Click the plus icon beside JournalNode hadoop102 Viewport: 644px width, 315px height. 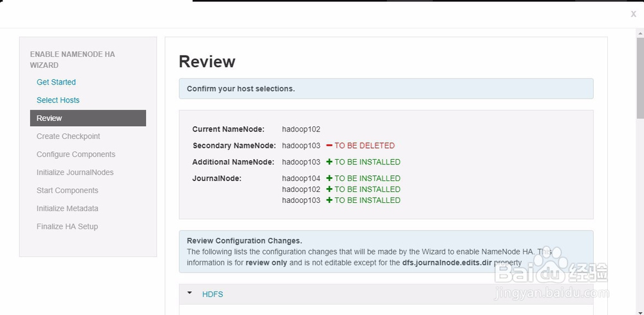coord(329,189)
